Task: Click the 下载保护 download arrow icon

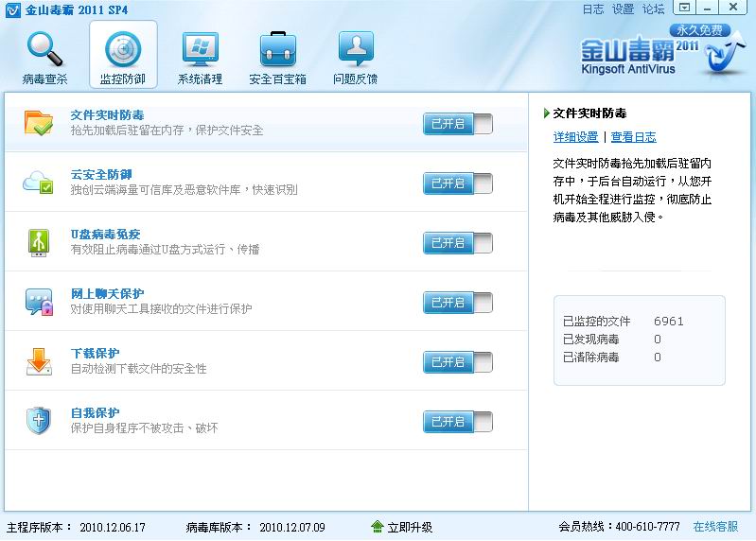Action: click(x=39, y=362)
